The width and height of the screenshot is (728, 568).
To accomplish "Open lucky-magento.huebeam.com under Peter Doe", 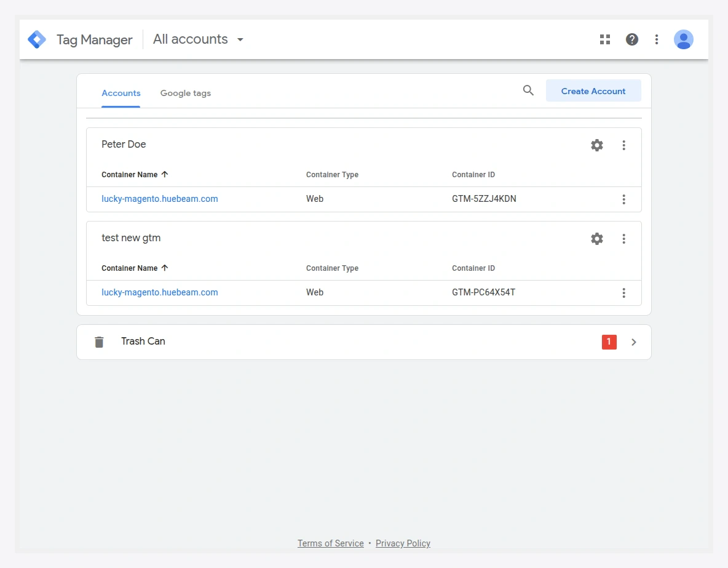I will [160, 199].
